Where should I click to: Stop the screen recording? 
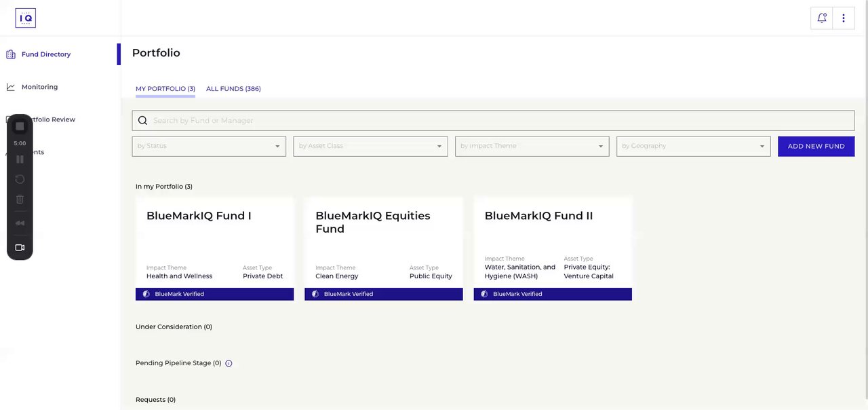point(20,126)
